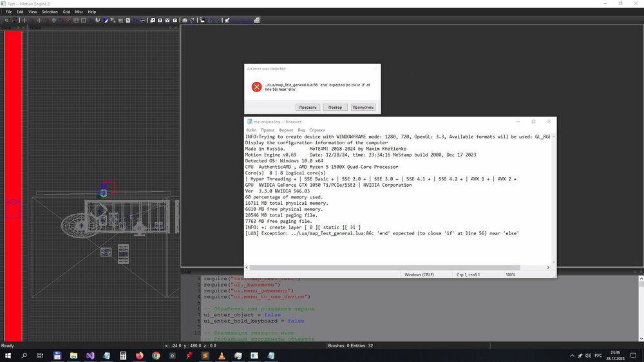
Task: Open the Формат menu in Notepad
Action: [x=286, y=130]
